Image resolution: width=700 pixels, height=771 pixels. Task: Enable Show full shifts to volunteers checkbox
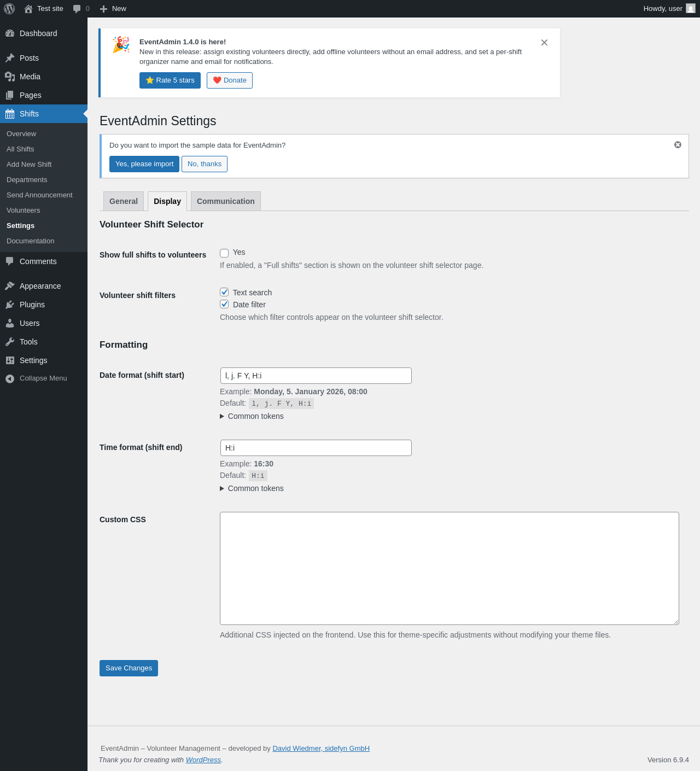tap(224, 253)
